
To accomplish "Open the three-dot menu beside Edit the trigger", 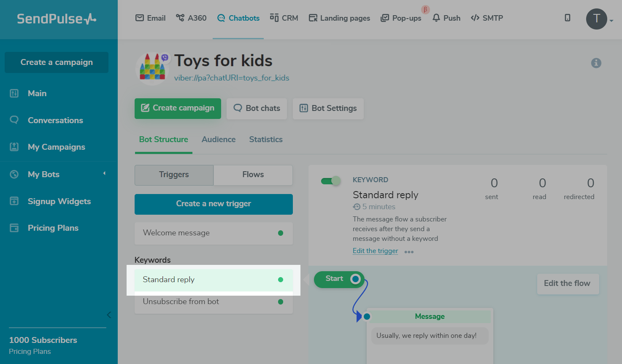I will [408, 252].
